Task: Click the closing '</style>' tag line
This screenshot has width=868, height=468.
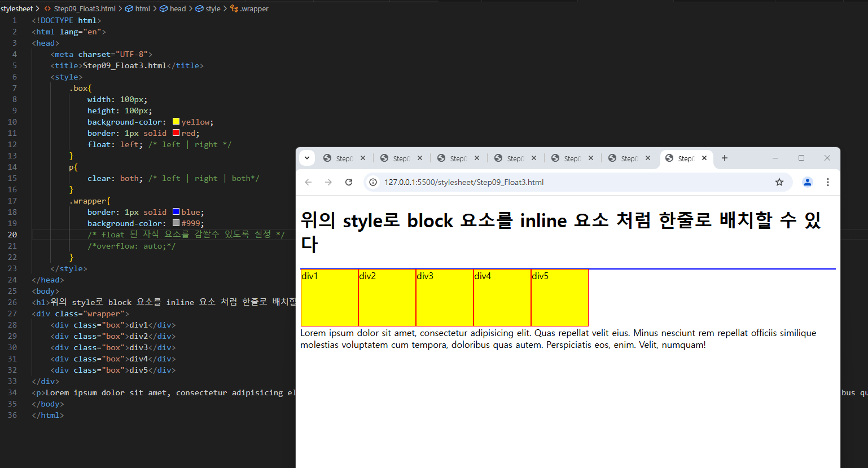Action: pyautogui.click(x=69, y=268)
